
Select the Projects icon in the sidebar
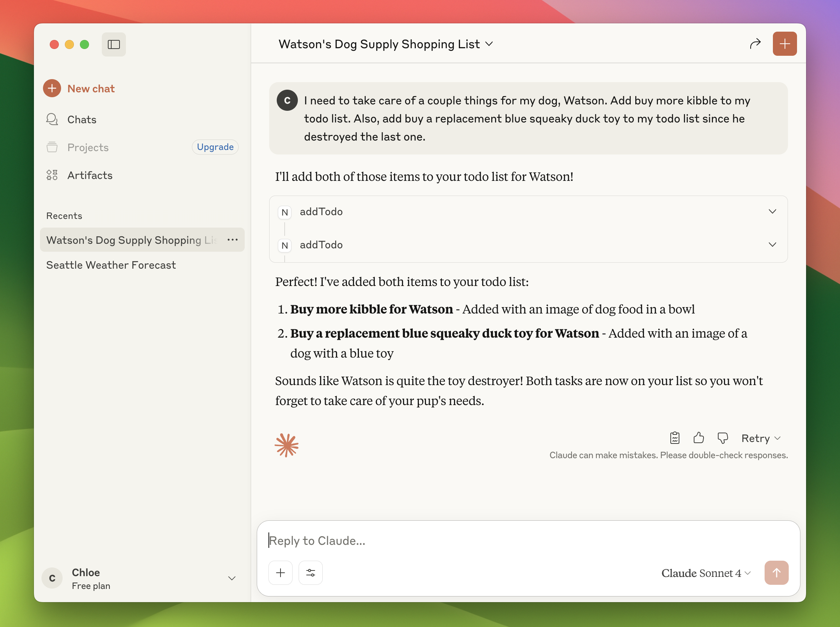click(x=52, y=147)
